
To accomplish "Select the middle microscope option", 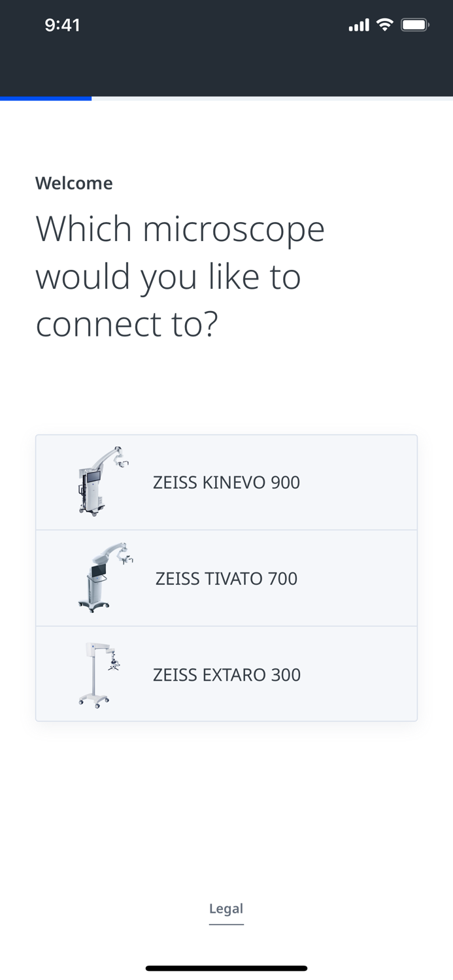I will pyautogui.click(x=226, y=578).
